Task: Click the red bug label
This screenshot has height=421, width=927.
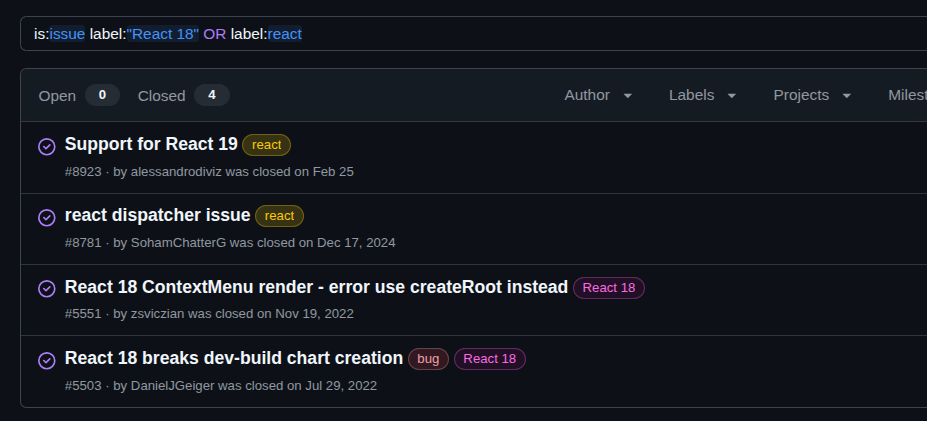Action: pyautogui.click(x=428, y=359)
